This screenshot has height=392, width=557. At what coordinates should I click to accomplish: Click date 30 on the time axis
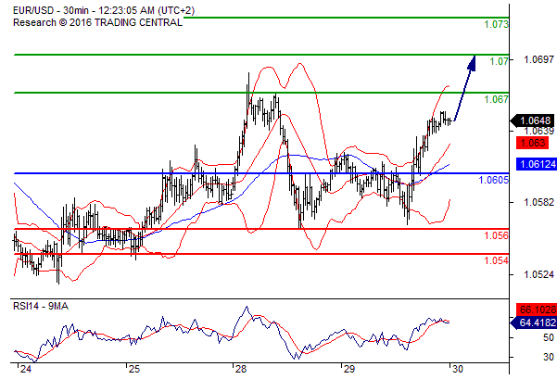pyautogui.click(x=458, y=369)
